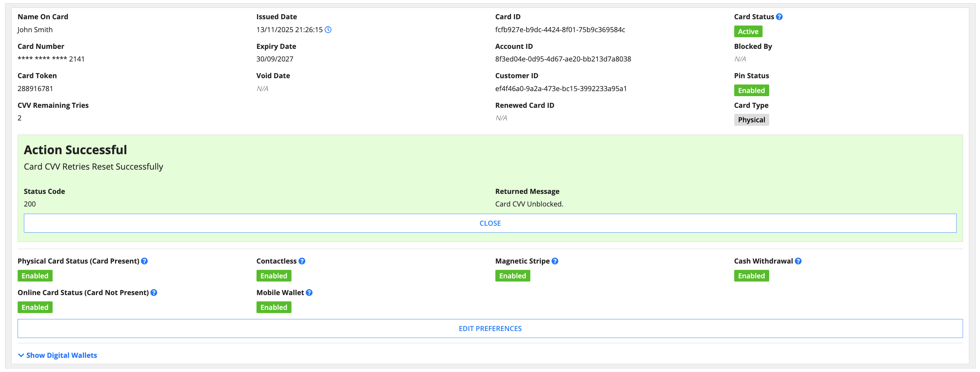The width and height of the screenshot is (980, 372).
Task: Click the Contactless help question icon
Action: pyautogui.click(x=302, y=261)
